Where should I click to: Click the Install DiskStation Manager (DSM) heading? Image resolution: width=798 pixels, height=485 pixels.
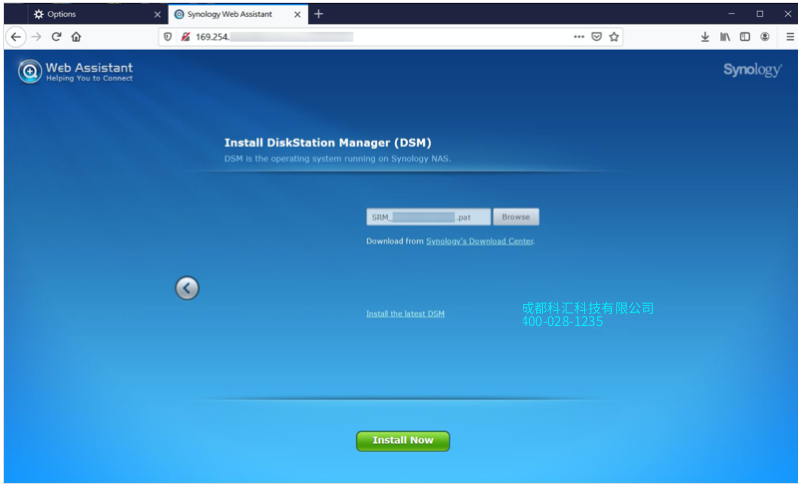[x=328, y=142]
